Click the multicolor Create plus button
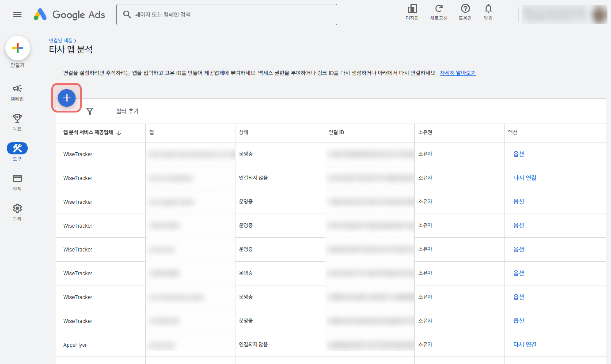This screenshot has width=611, height=364. point(17,48)
